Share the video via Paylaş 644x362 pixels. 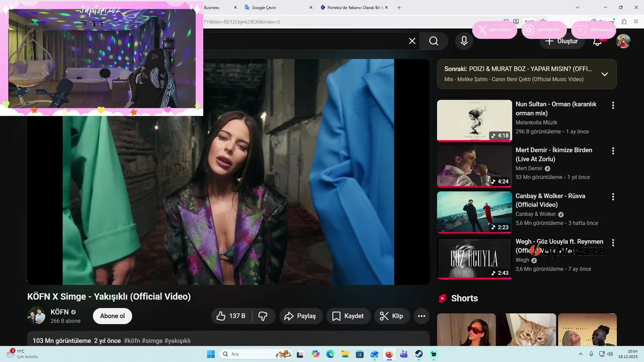click(x=300, y=316)
